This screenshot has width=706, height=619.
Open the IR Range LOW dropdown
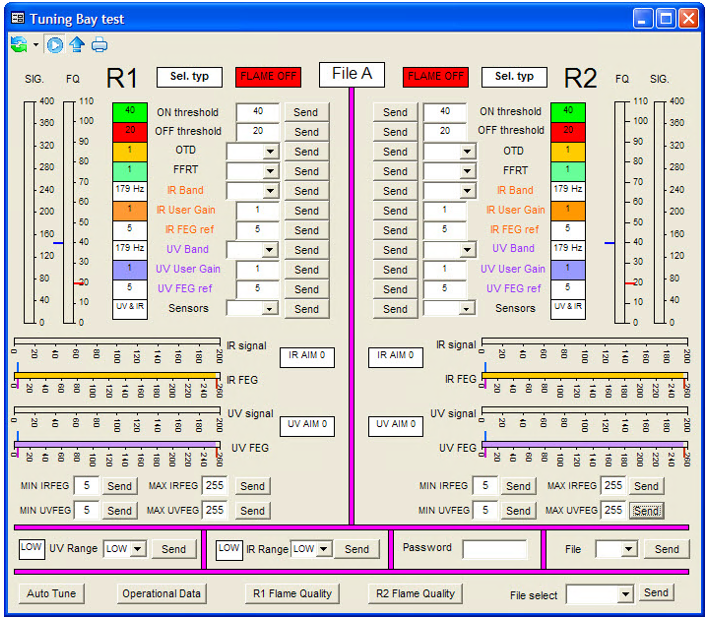[x=324, y=549]
